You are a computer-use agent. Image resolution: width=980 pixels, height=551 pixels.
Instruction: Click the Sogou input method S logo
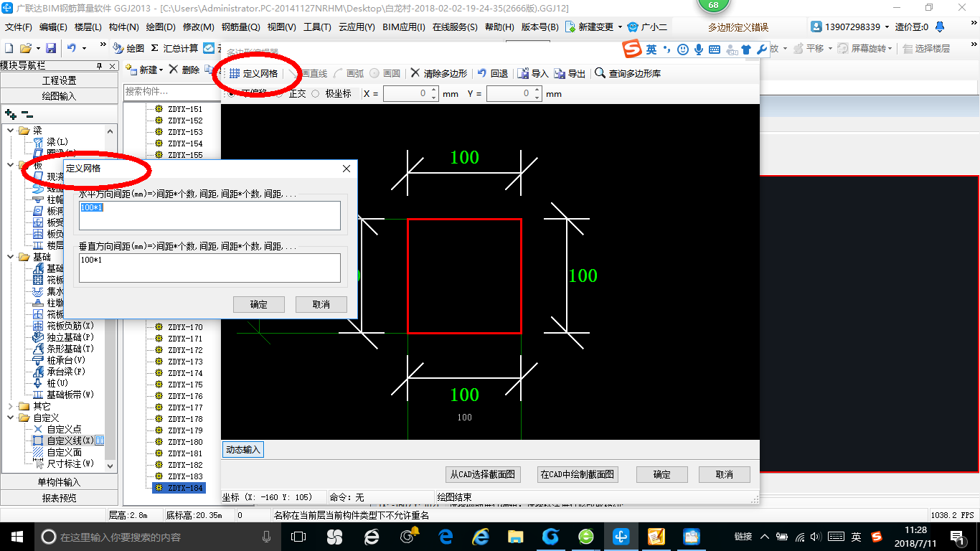632,49
